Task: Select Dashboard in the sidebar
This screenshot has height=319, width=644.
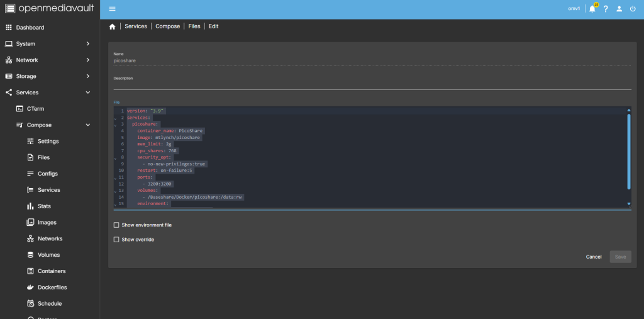Action: tap(30, 28)
